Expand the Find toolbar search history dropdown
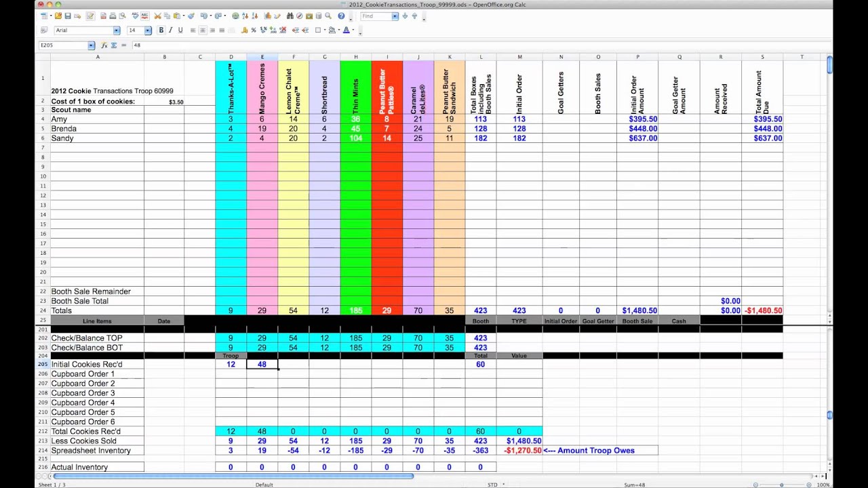868x488 pixels. click(x=395, y=16)
